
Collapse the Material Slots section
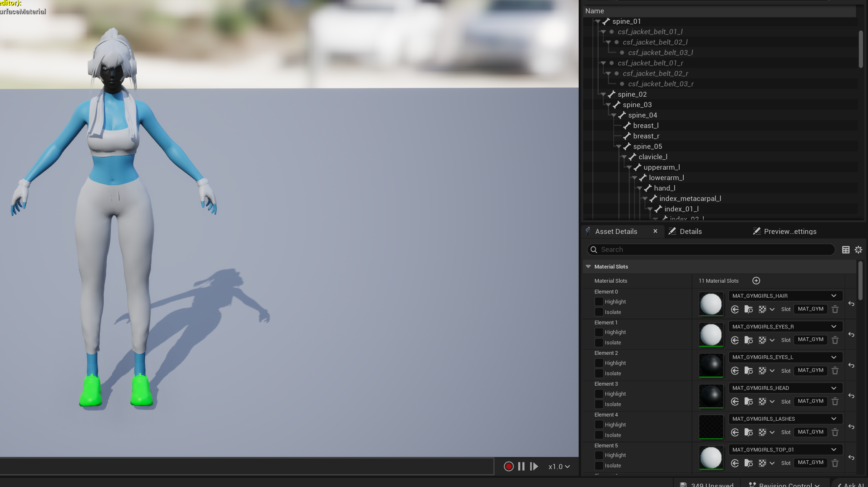click(x=588, y=266)
